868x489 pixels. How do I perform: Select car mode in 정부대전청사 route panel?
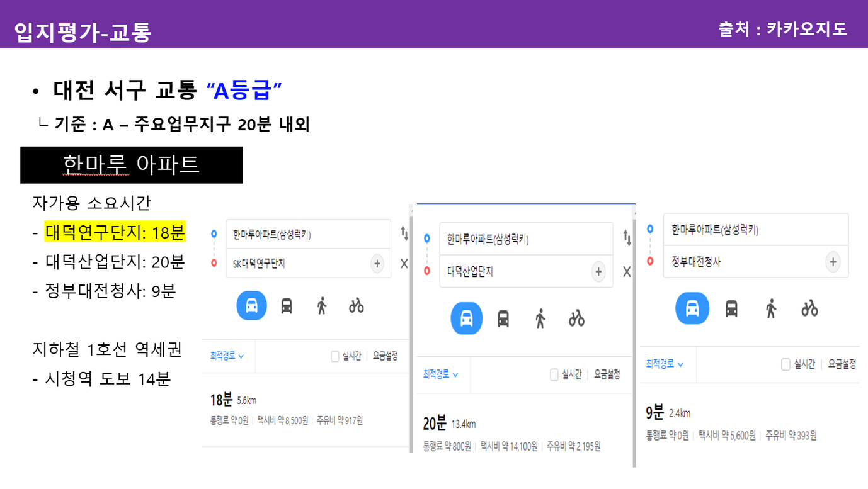point(692,308)
